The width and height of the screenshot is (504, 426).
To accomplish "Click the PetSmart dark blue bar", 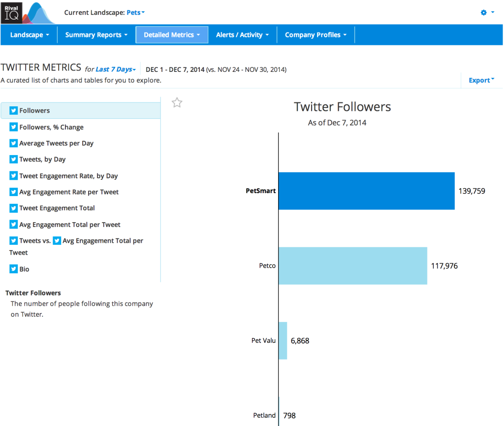I will point(366,191).
